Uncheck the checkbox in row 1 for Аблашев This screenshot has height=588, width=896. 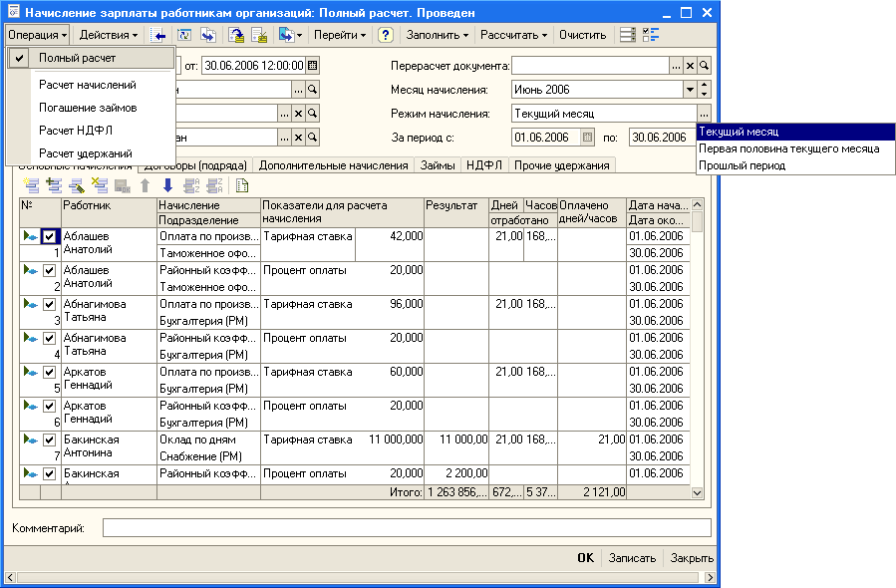51,237
